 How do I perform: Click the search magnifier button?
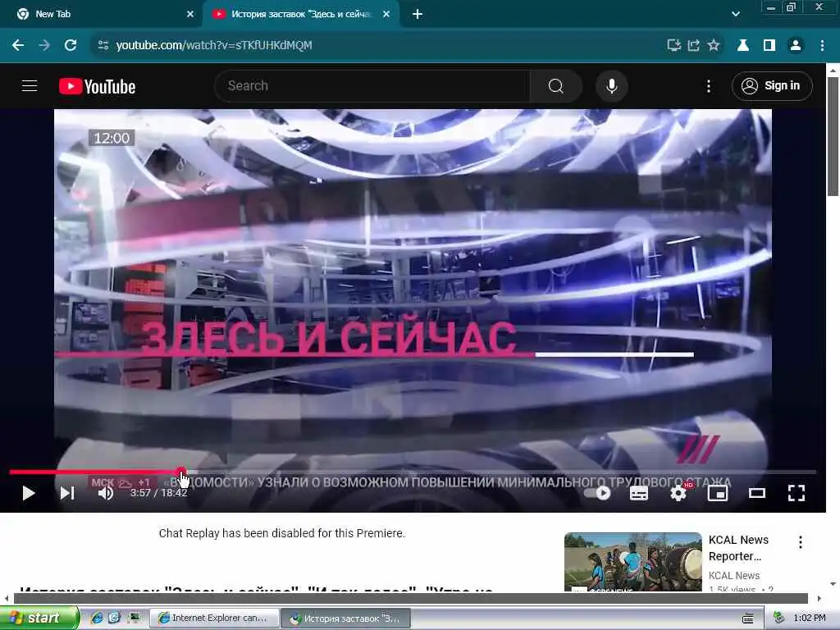click(x=555, y=85)
